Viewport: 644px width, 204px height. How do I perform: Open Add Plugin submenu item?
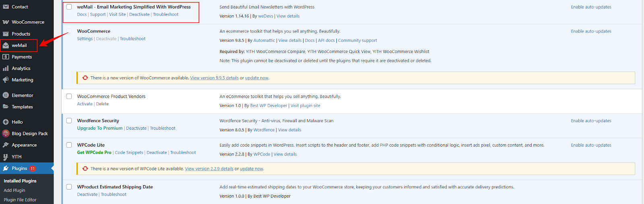[14, 190]
